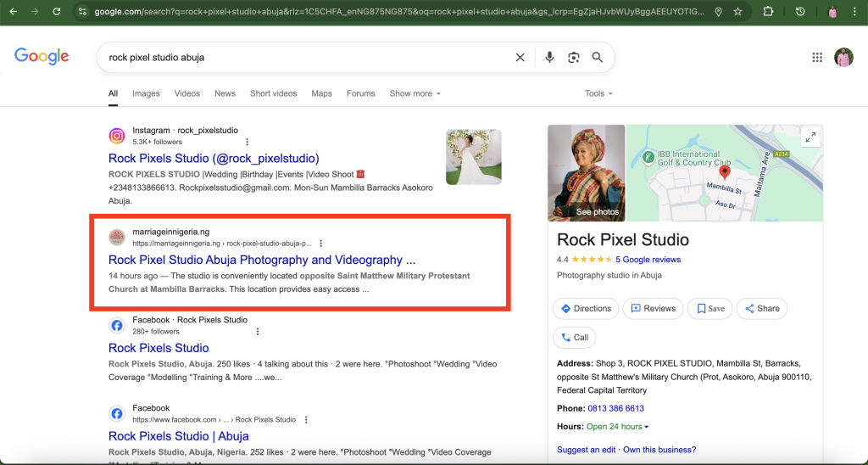
Task: Open more options for Facebook Rock Pixels Studio result
Action: [258, 332]
